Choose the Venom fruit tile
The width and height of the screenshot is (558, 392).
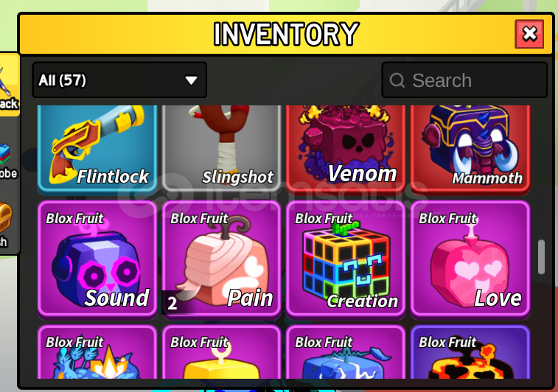coord(346,150)
